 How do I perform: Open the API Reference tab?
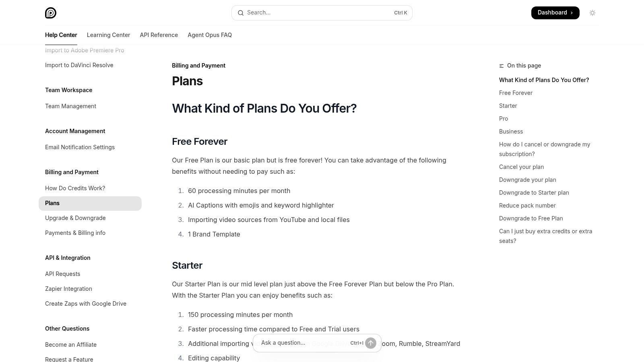tap(159, 35)
